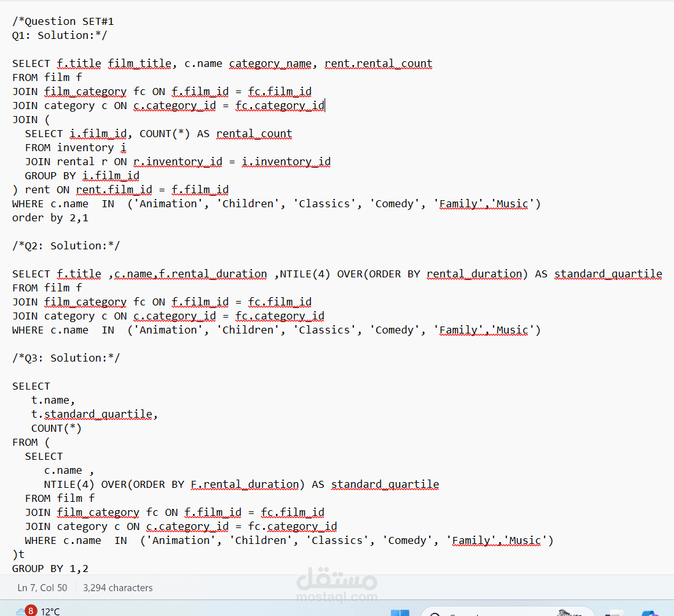This screenshot has height=616, width=674.
Task: Click the 'FROM (' line
Action: pos(31,443)
